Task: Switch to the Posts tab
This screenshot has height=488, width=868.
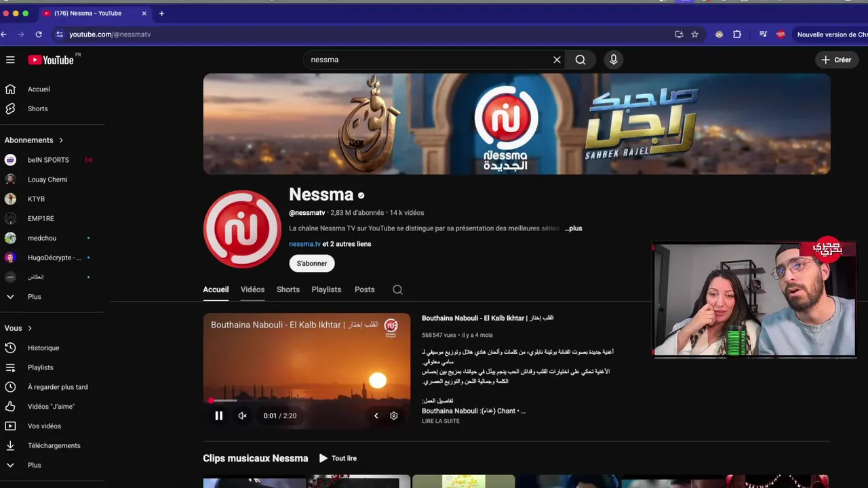Action: click(x=364, y=289)
